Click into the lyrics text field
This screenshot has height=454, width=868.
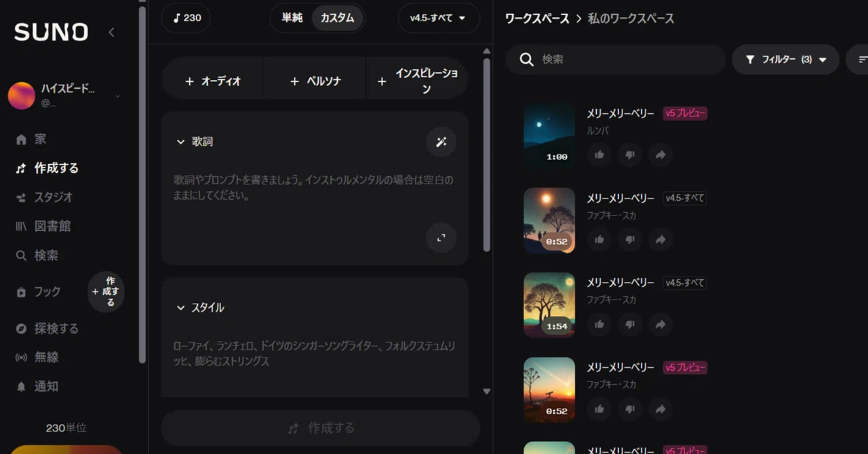(x=313, y=188)
